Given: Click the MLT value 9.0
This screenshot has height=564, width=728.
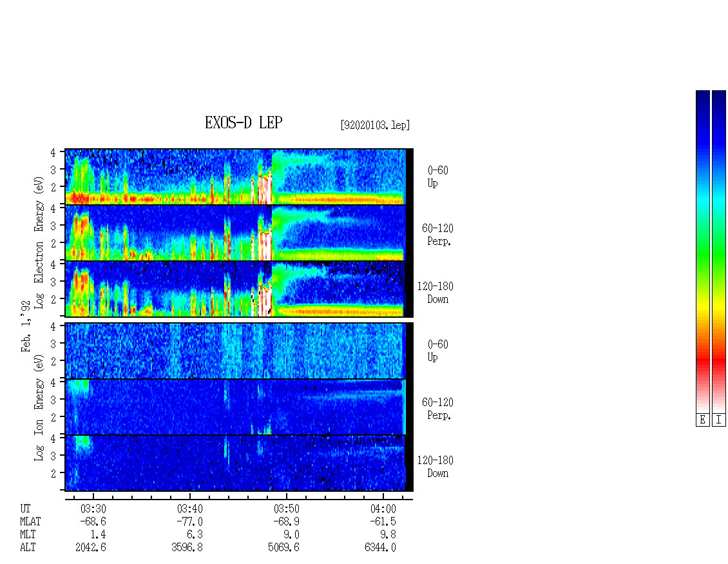Looking at the screenshot, I should click(x=291, y=535).
